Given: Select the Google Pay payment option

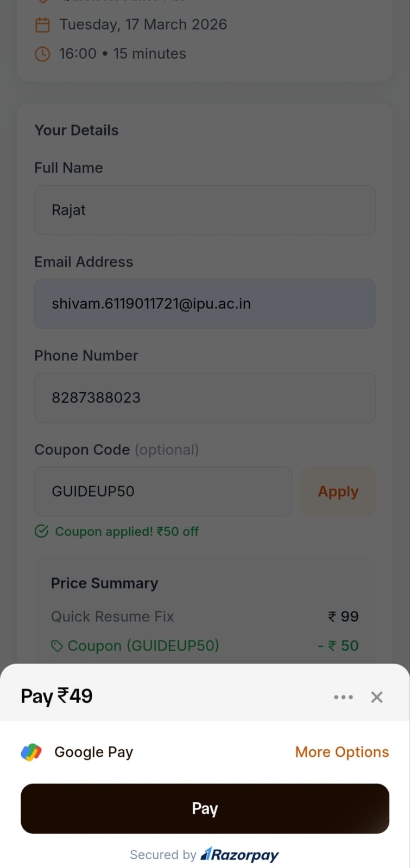Looking at the screenshot, I should click(x=93, y=752).
